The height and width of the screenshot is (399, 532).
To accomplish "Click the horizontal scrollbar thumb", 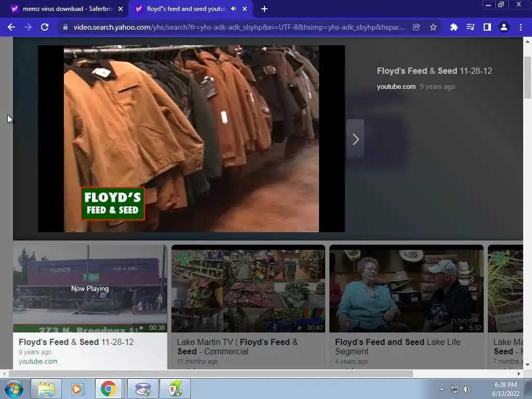I will 211,374.
